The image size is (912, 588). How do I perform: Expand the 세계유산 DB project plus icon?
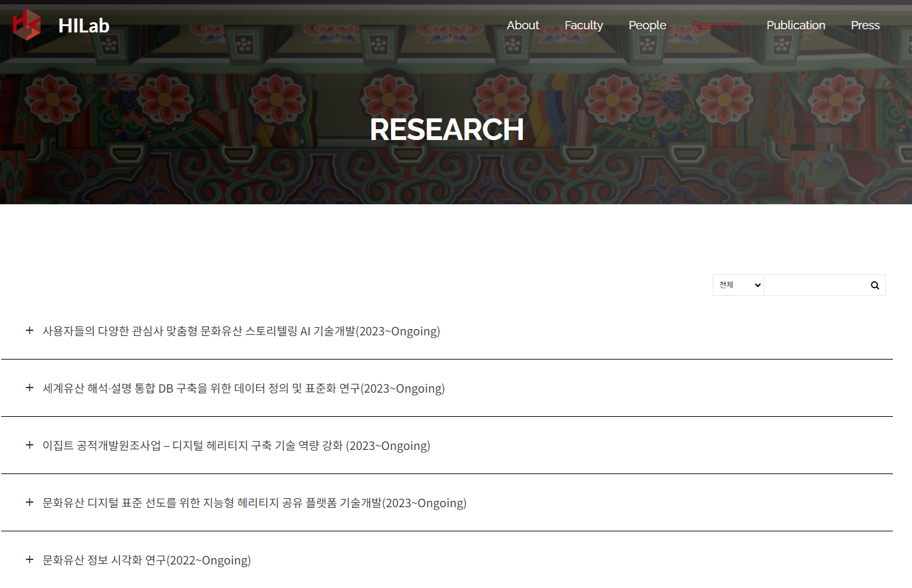pos(29,388)
